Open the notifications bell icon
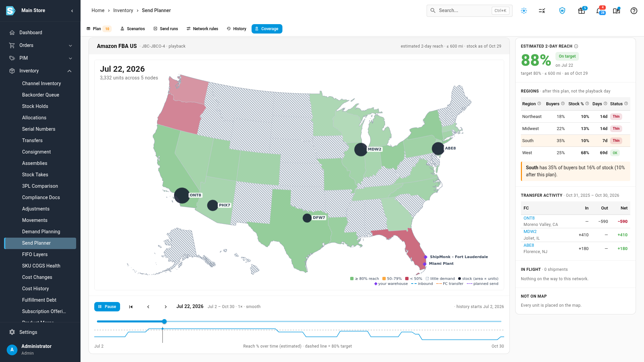Screen dimensions: 644x362 [599, 11]
